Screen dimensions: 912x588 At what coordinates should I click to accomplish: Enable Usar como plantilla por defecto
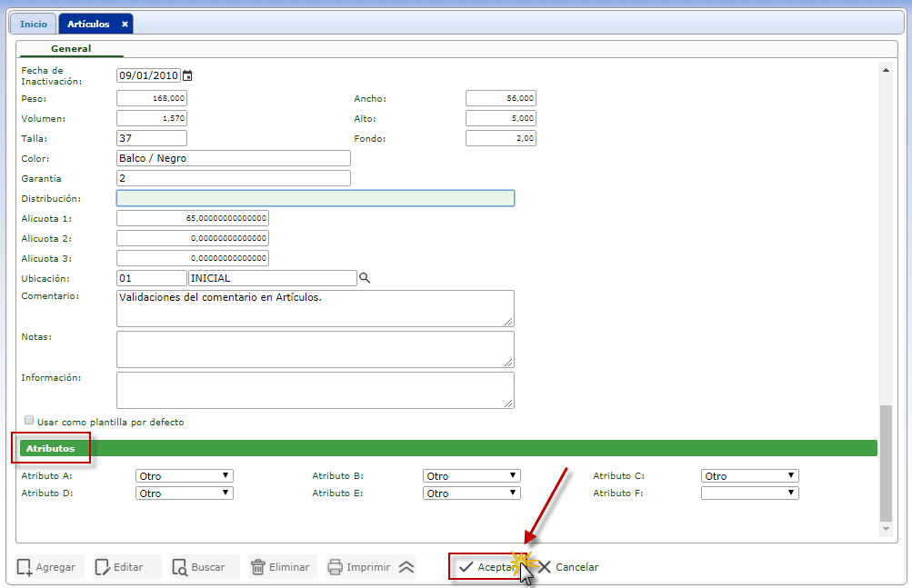tap(29, 421)
